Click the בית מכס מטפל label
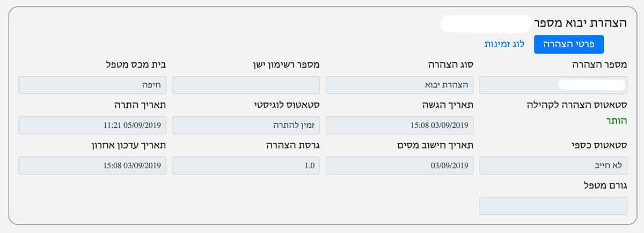 (x=135, y=65)
